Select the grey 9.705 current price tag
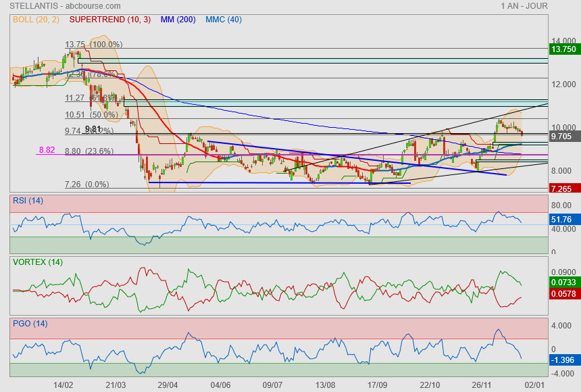581x392 pixels. click(x=563, y=137)
